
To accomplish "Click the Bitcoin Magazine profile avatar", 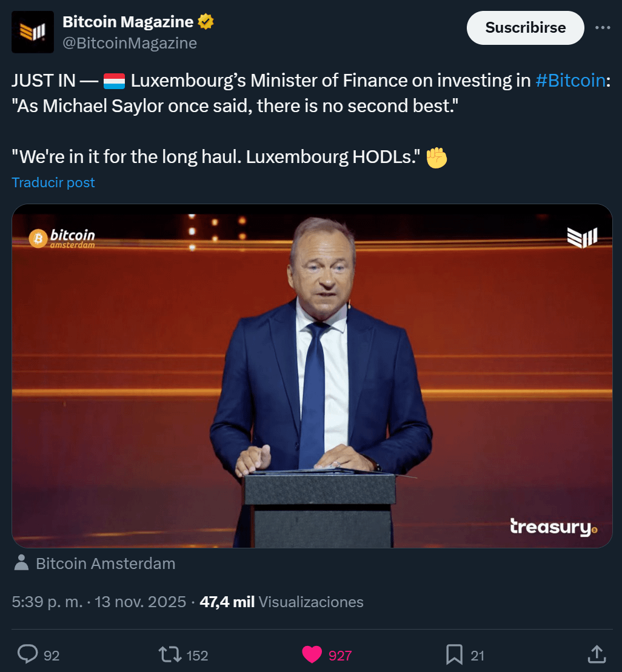I will click(33, 32).
